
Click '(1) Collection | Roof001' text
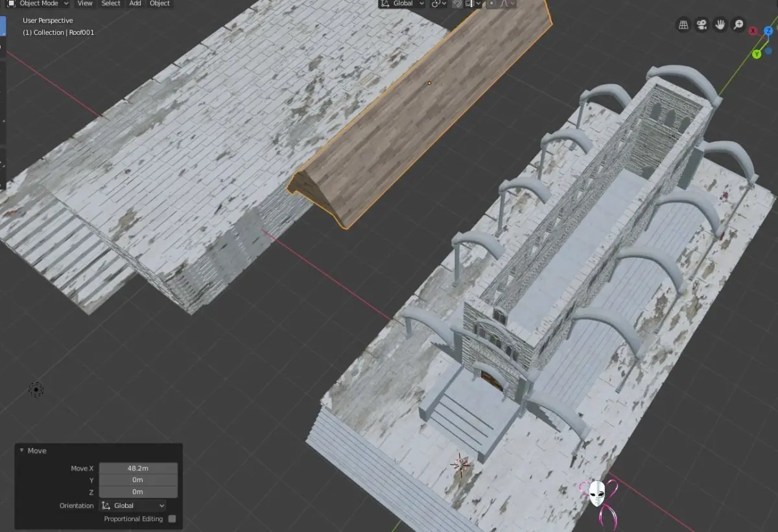58,32
